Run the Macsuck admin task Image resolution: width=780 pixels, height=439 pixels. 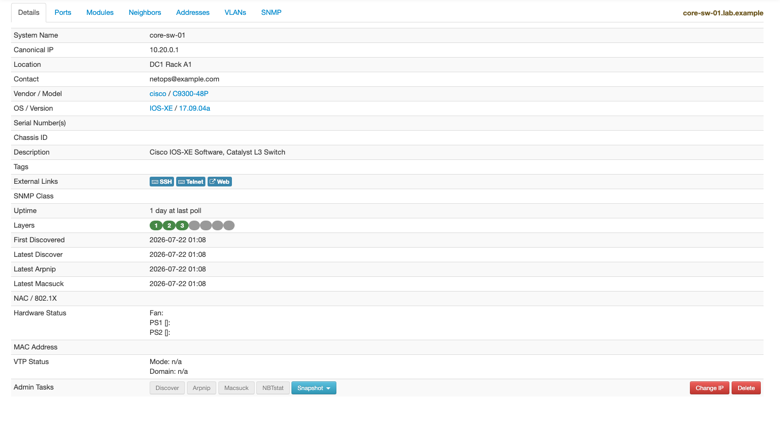[236, 388]
